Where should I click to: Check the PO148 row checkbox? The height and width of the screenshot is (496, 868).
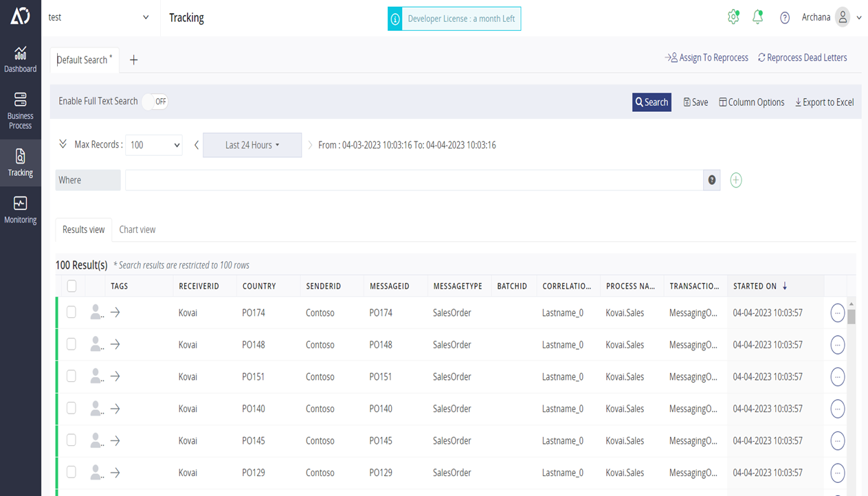click(x=71, y=344)
